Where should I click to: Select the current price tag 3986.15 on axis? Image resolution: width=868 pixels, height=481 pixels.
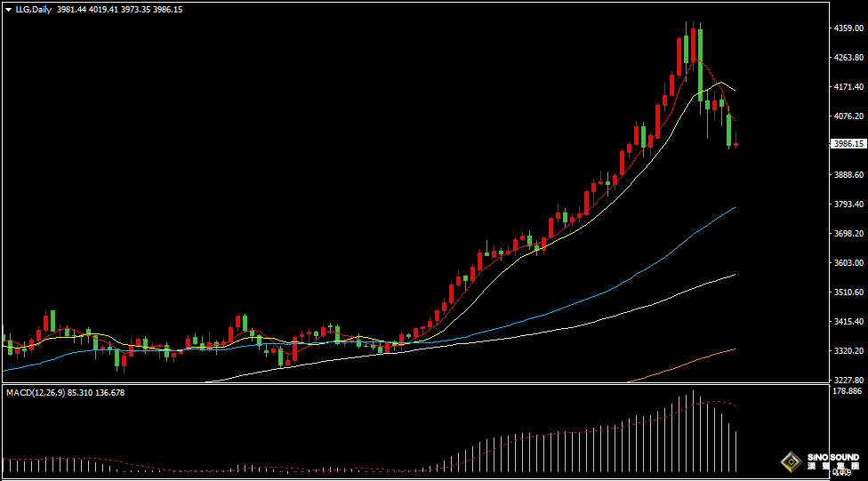point(848,144)
